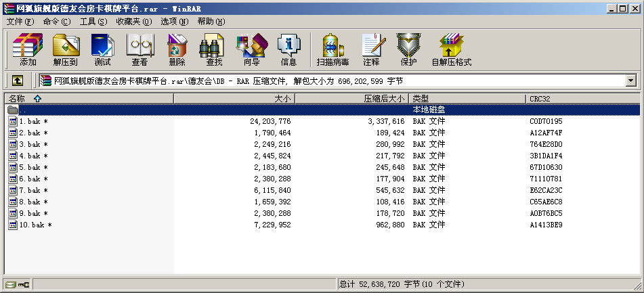
Task: Click size value 24,203,776
Action: click(x=270, y=122)
